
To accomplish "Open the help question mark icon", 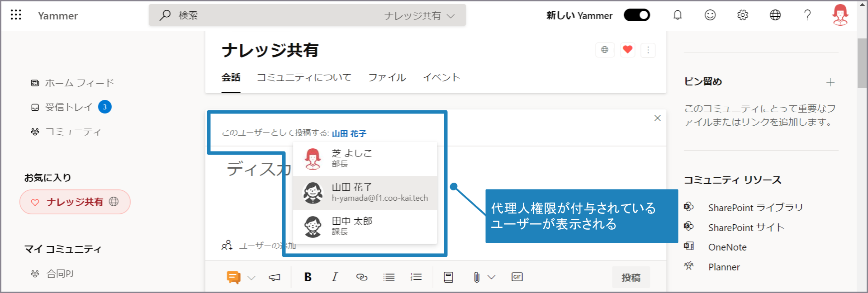I will 807,15.
